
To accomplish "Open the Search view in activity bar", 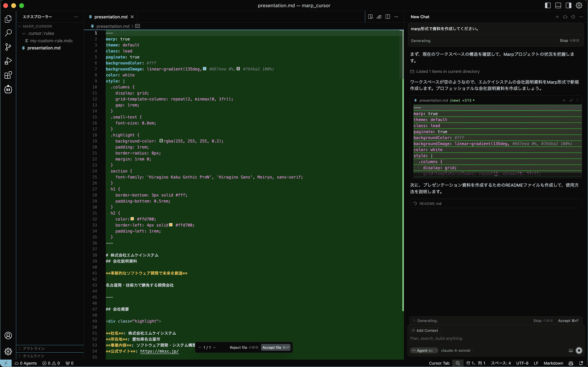I will click(x=8, y=33).
